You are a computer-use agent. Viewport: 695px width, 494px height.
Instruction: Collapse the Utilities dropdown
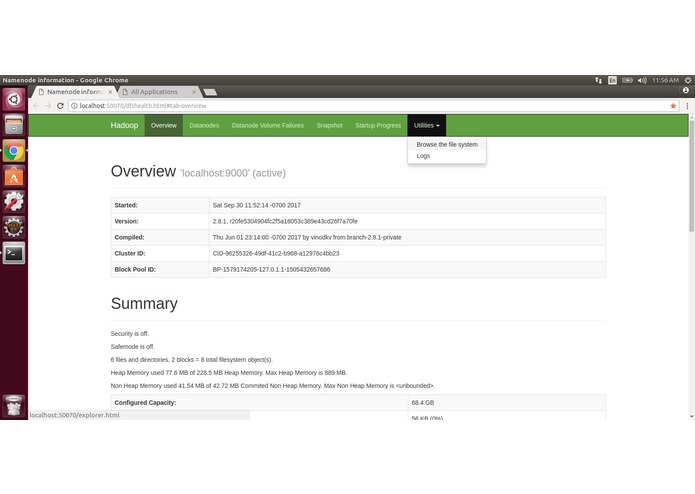tap(426, 125)
